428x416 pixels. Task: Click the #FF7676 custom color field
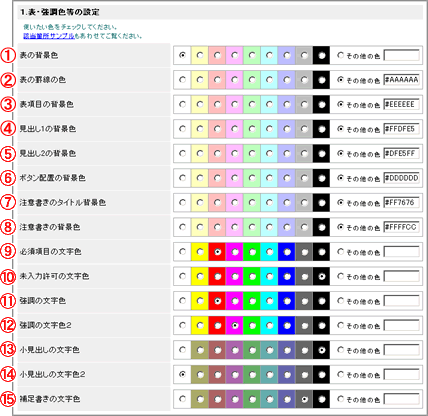(x=402, y=203)
